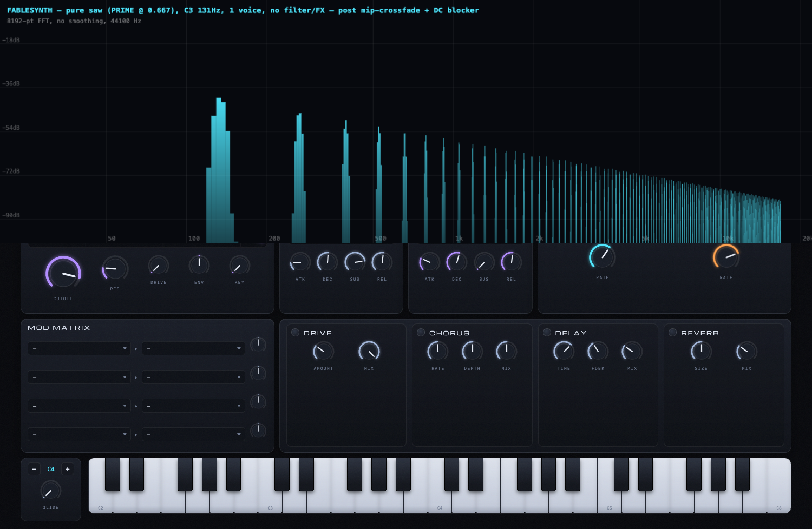Image resolution: width=812 pixels, height=529 pixels.
Task: Click the pale-blue DEC envelope knob
Action: [x=328, y=262]
